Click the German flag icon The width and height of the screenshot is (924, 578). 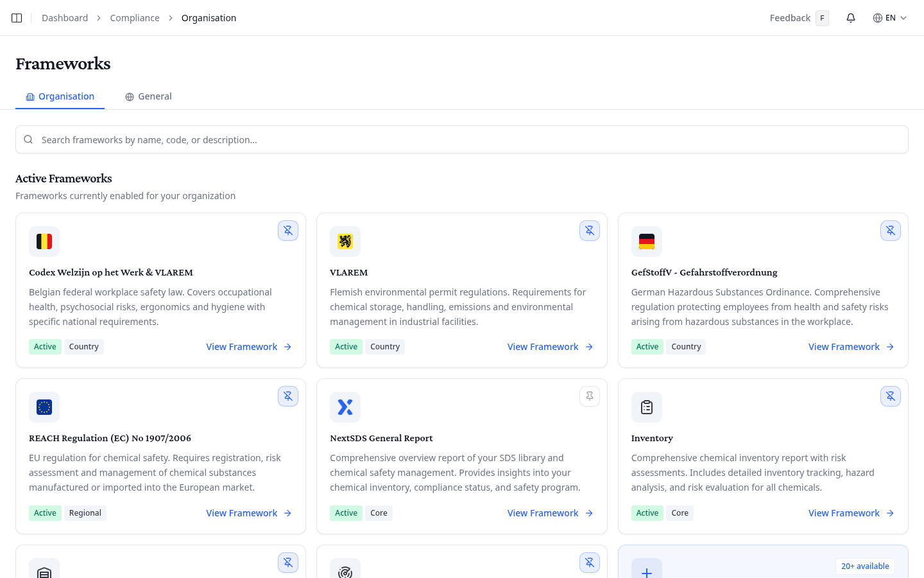[x=647, y=241]
